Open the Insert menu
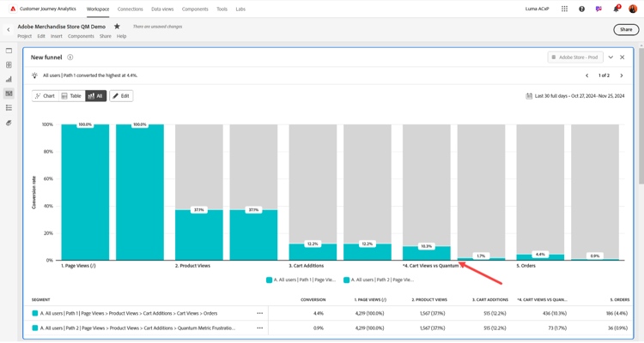This screenshot has height=343, width=644. coord(57,36)
